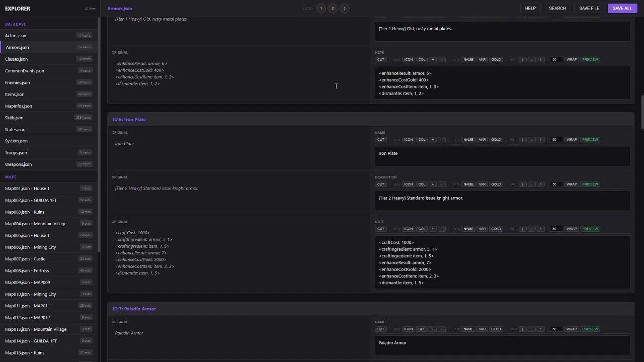This screenshot has width=644, height=362.
Task: Select Enemies.json in the explorer
Action: click(x=48, y=82)
